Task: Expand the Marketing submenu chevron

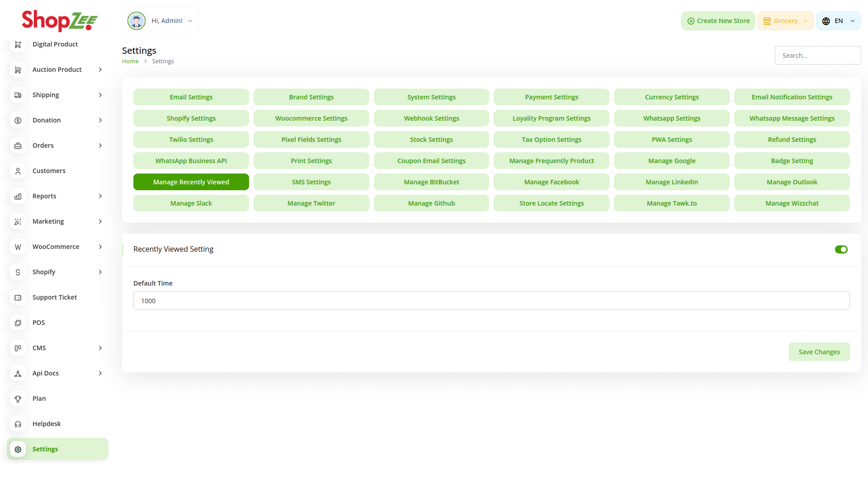Action: (x=100, y=221)
